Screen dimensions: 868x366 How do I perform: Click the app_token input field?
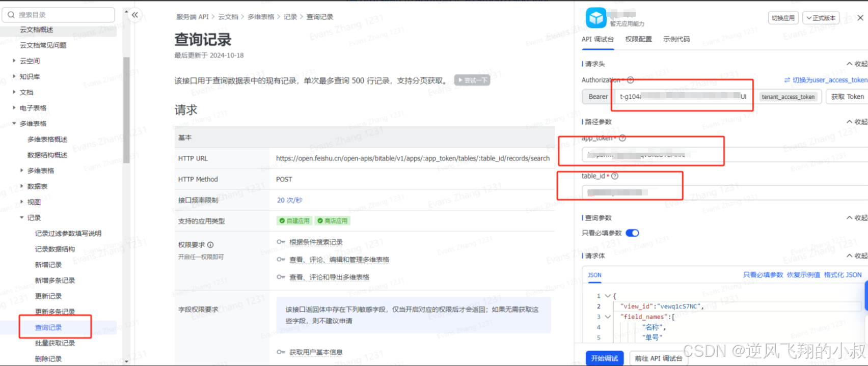(x=724, y=155)
